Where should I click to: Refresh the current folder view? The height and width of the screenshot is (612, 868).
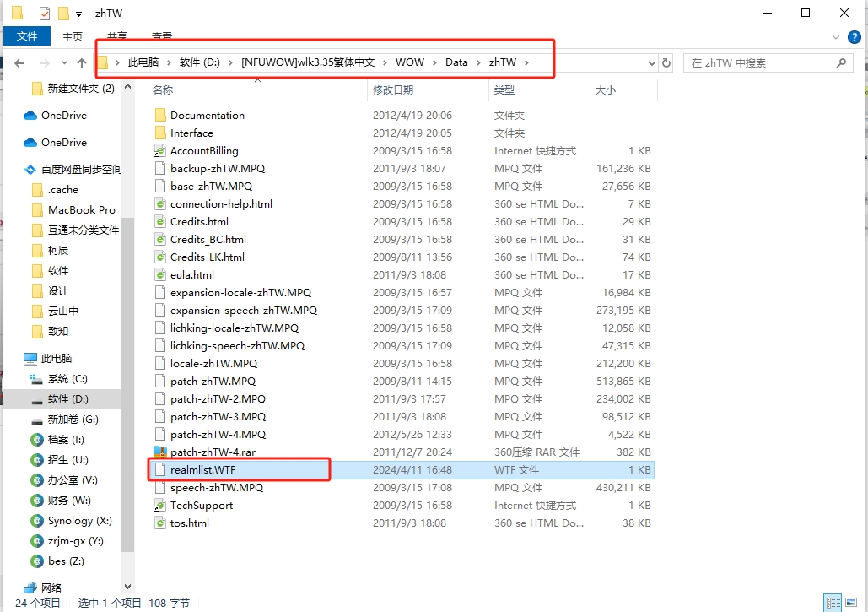click(x=666, y=63)
